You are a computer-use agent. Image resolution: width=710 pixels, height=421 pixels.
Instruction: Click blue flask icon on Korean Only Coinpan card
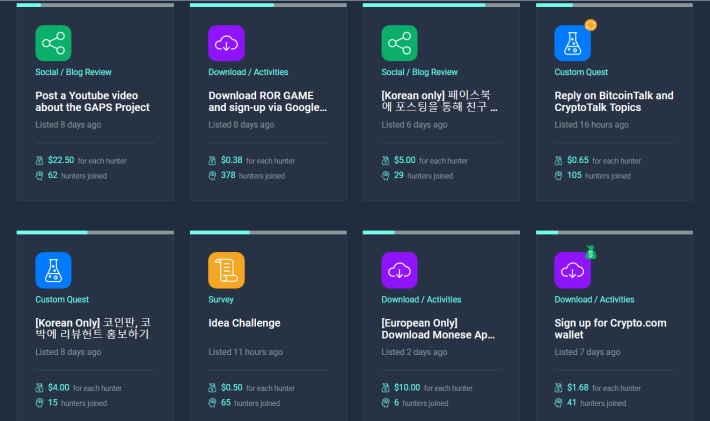click(53, 270)
